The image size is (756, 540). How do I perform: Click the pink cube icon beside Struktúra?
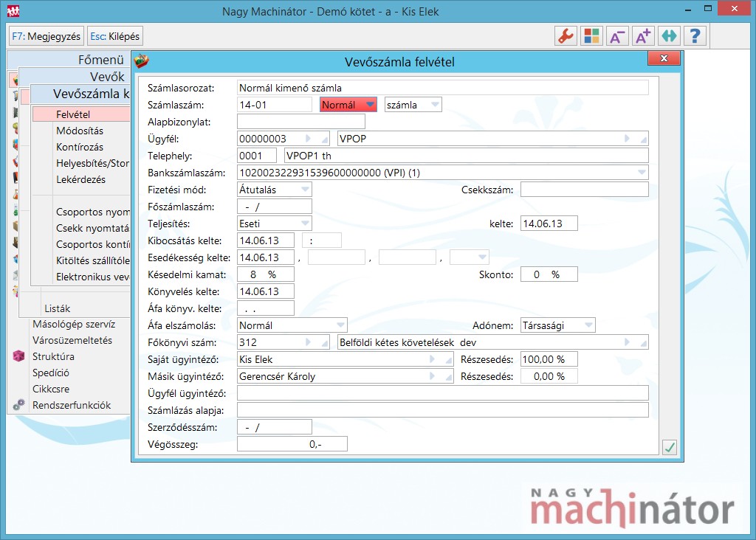coord(19,356)
